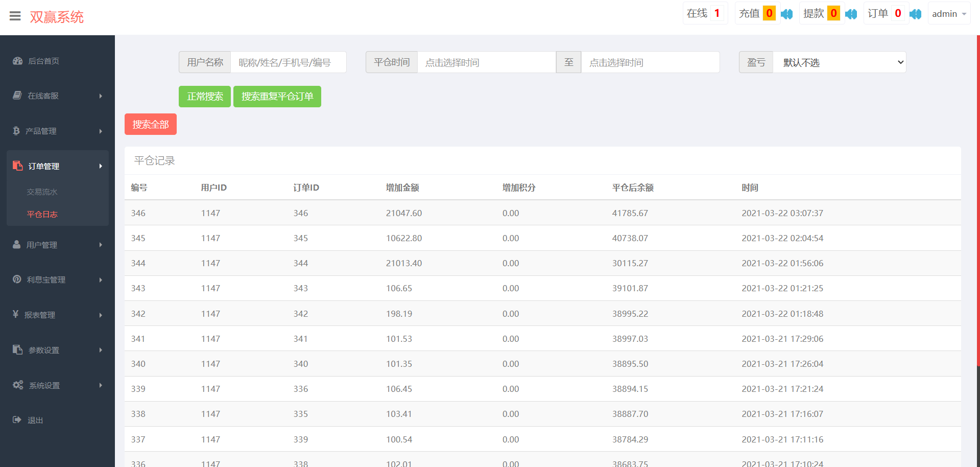This screenshot has height=467, width=980.
Task: Click balance 40738.07 in row 345
Action: point(630,238)
